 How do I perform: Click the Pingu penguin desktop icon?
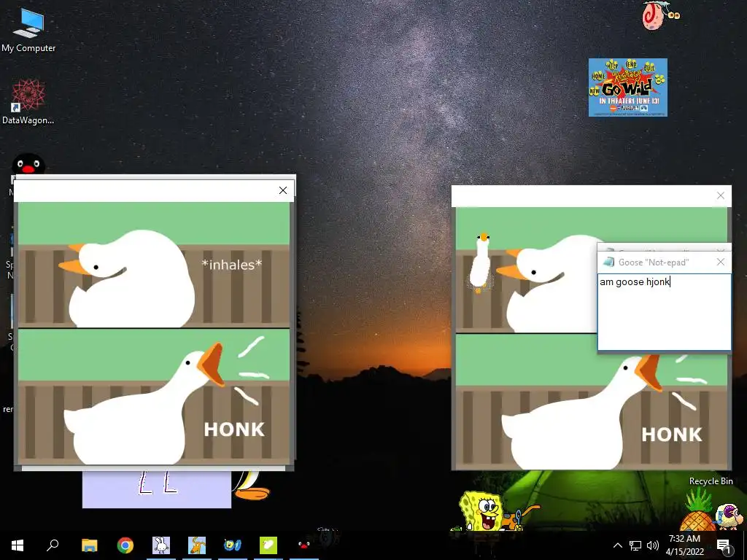point(28,164)
